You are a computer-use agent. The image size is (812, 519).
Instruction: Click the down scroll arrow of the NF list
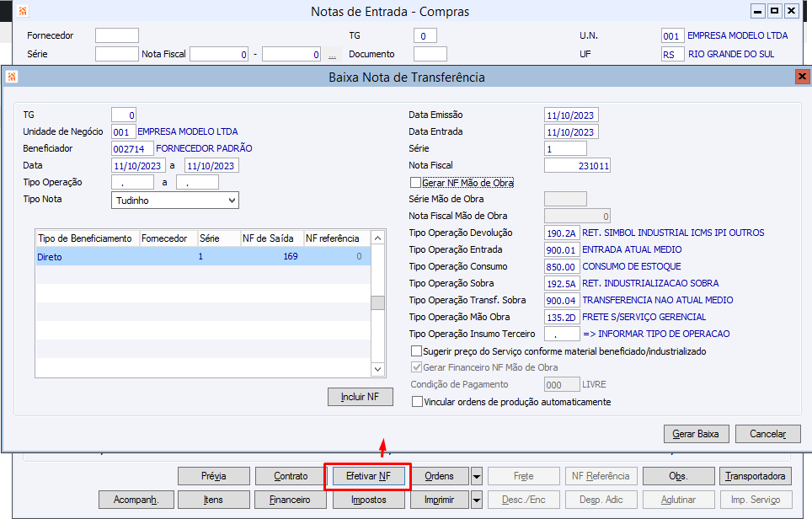coord(378,369)
